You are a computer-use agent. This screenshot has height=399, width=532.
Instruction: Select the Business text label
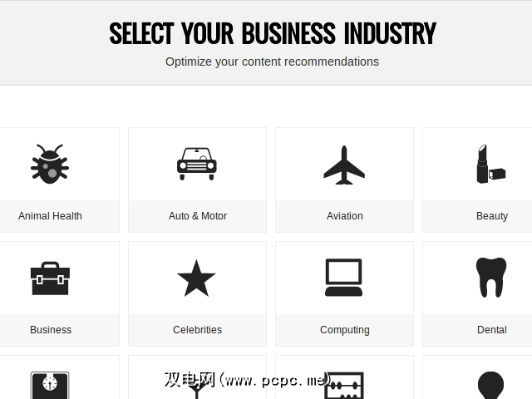pyautogui.click(x=51, y=330)
